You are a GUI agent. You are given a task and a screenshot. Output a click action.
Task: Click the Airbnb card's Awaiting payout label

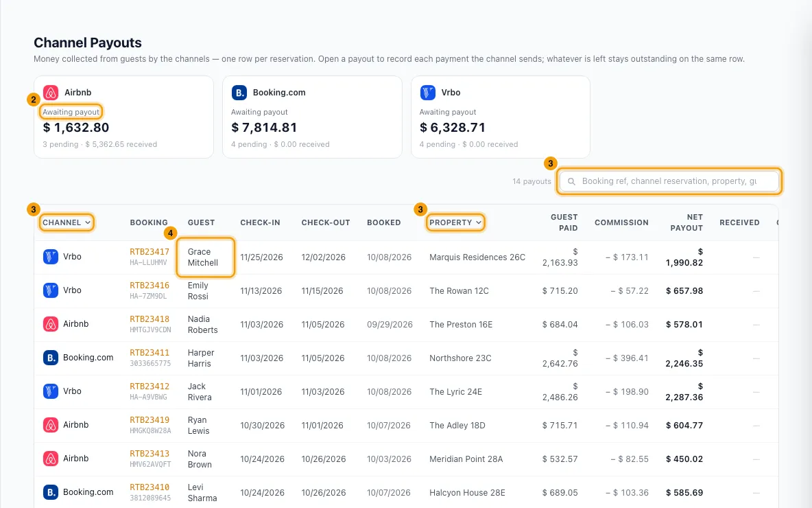71,112
